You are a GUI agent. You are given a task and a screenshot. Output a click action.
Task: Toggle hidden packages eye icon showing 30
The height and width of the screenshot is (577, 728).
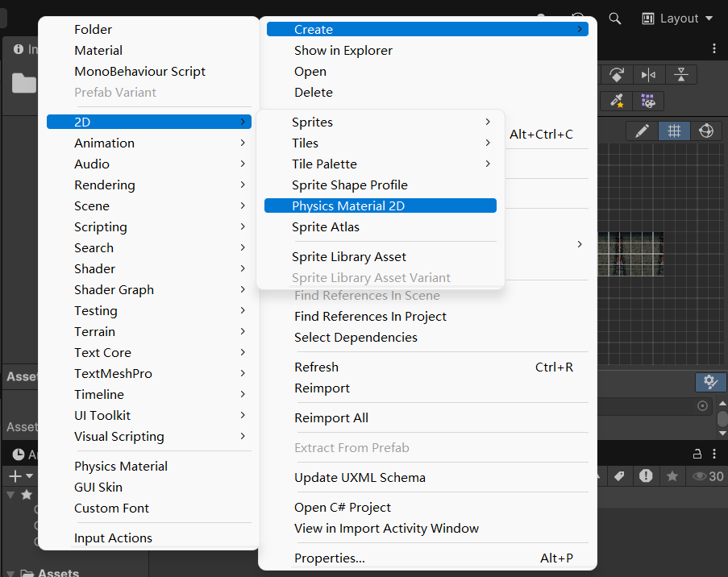coord(708,476)
